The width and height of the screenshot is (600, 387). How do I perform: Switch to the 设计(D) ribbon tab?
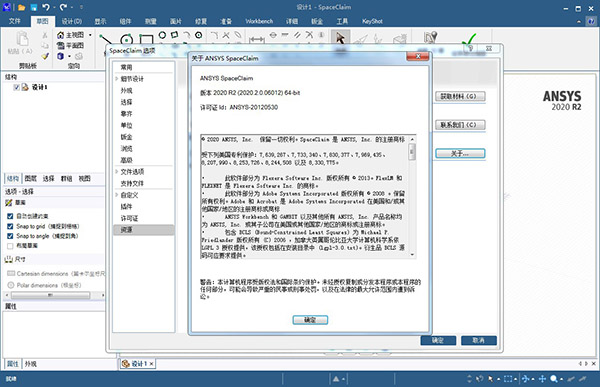point(72,21)
